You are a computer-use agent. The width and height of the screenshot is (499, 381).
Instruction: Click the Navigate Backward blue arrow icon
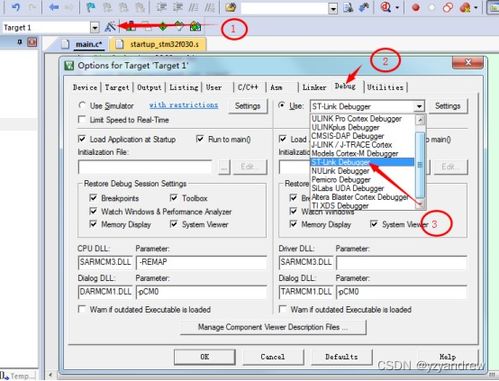click(53, 7)
